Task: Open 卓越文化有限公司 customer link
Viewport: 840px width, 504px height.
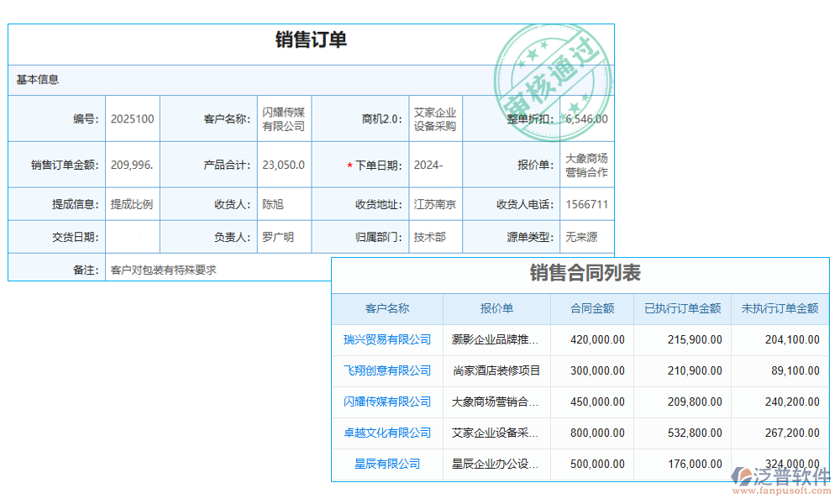Action: pos(386,433)
